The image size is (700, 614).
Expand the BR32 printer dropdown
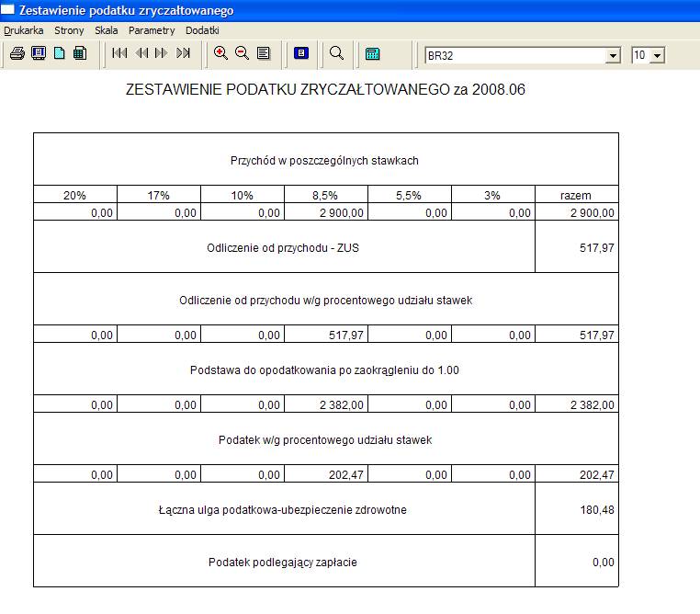click(x=613, y=56)
